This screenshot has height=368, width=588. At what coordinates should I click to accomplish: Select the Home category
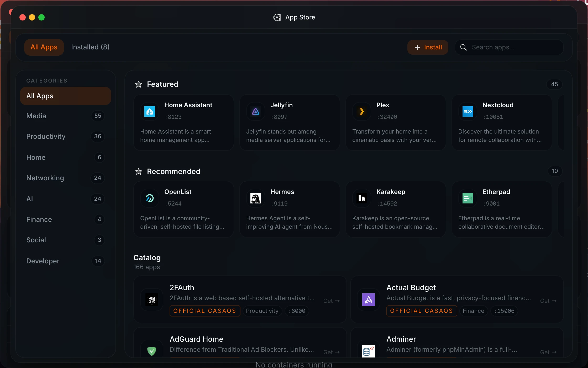[66, 157]
